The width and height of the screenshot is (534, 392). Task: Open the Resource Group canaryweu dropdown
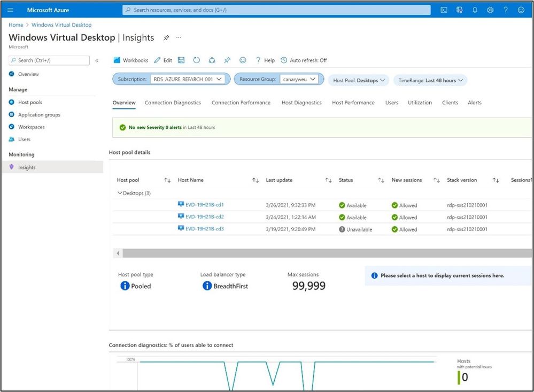299,79
